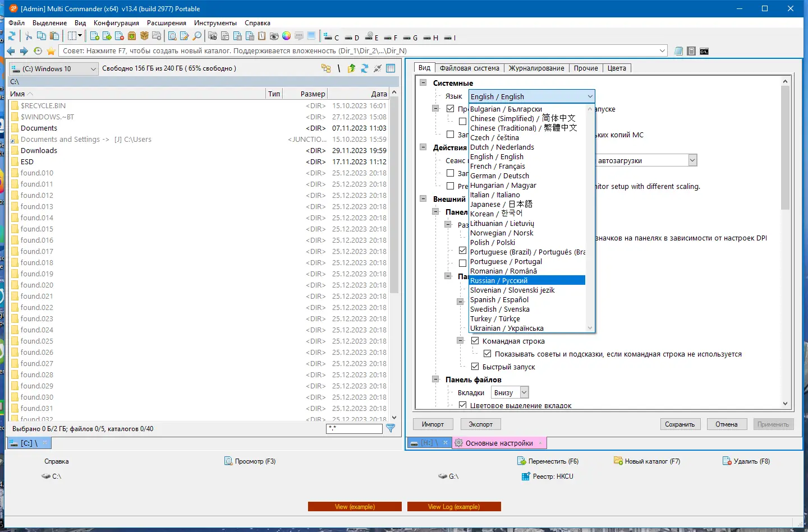
Task: Click the Cut scissors icon
Action: coord(29,36)
